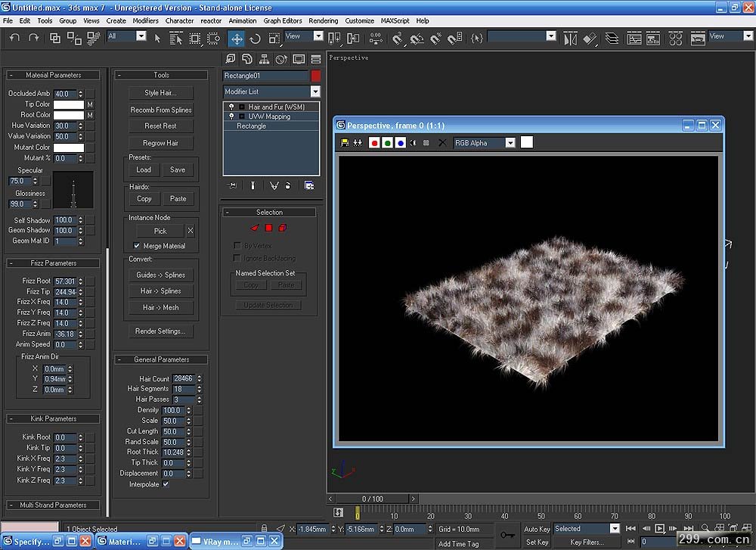The height and width of the screenshot is (550, 756).
Task: Open the Display command panel tab
Action: (299, 59)
